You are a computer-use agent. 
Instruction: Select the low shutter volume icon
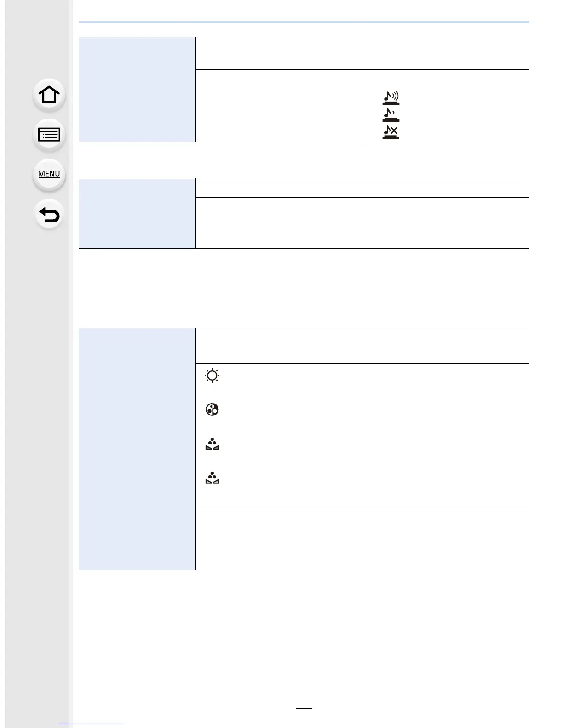[391, 115]
